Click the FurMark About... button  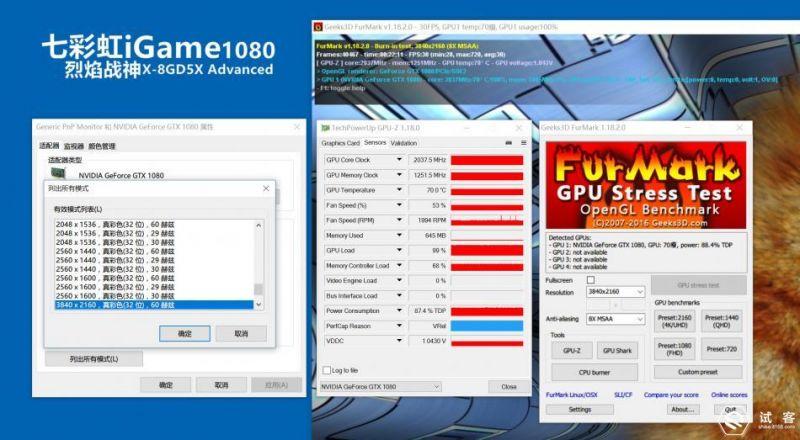point(683,409)
